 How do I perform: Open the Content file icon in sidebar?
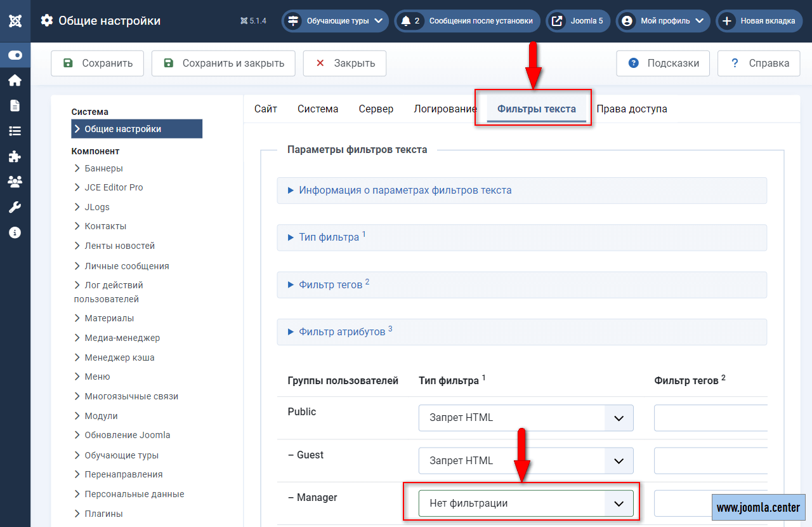[15, 105]
